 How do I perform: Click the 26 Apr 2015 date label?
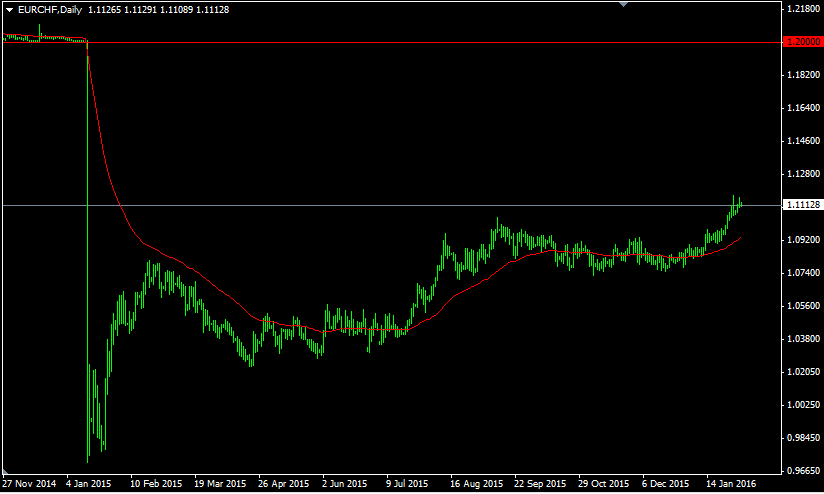tap(284, 483)
